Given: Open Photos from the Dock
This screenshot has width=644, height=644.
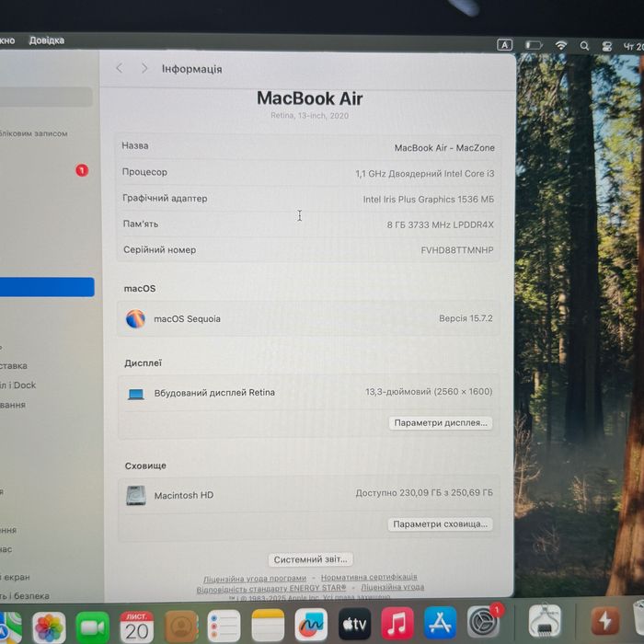Looking at the screenshot, I should [x=49, y=627].
